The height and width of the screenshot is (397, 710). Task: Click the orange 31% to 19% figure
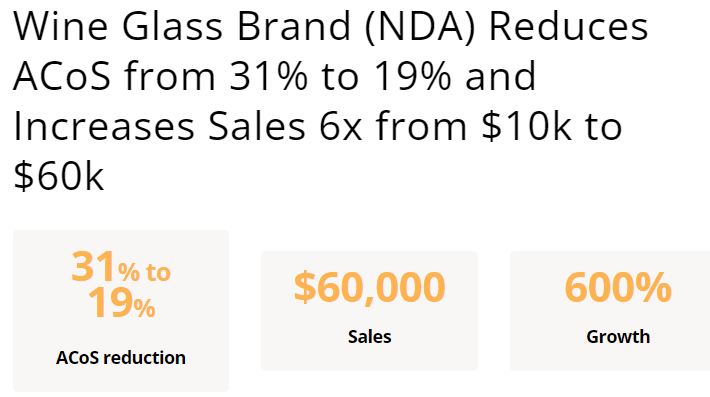121,285
